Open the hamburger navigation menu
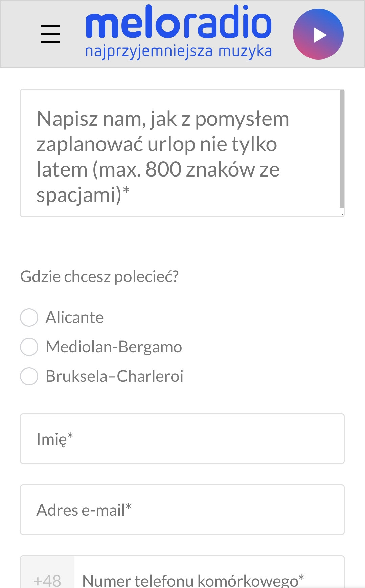The width and height of the screenshot is (365, 588). point(50,34)
